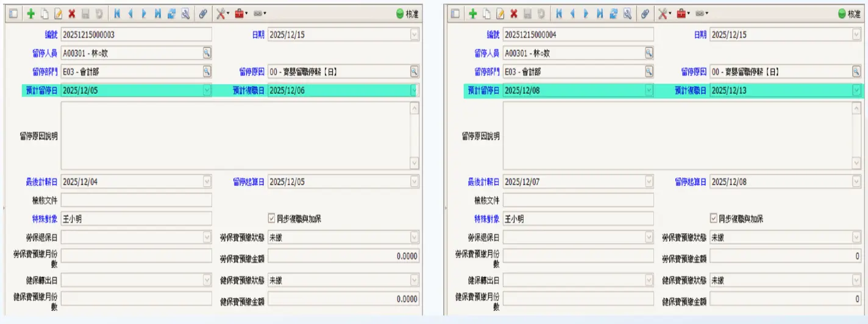
Task: Expand the 預計復職日 dropdown showing 2025/12/06
Action: click(x=414, y=91)
